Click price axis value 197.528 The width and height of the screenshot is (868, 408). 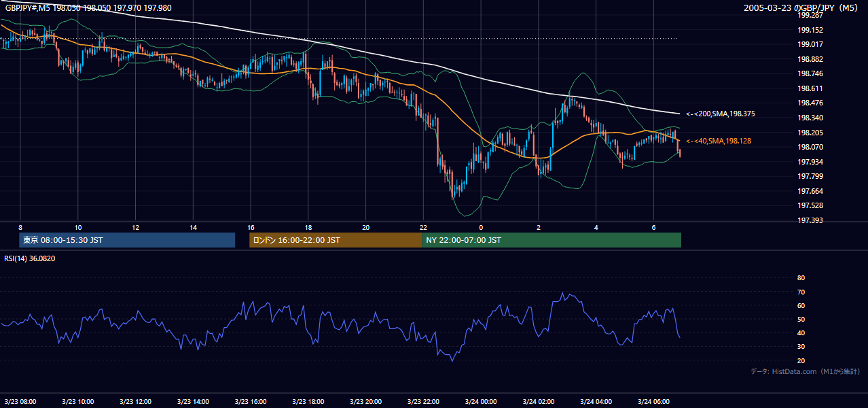click(811, 205)
